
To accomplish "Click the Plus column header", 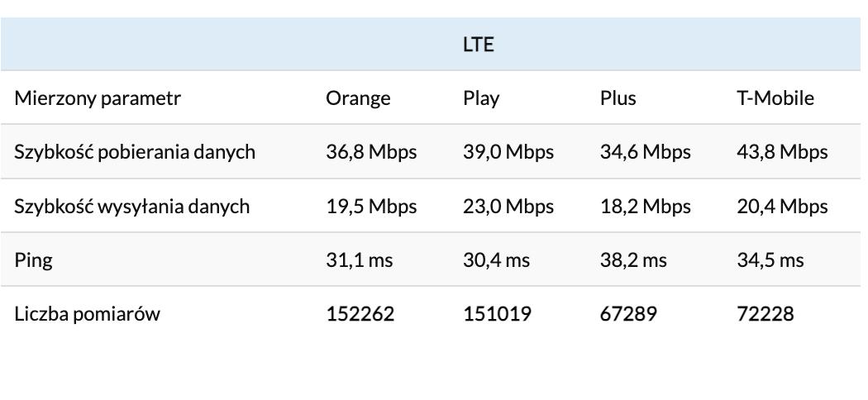I will tap(618, 98).
